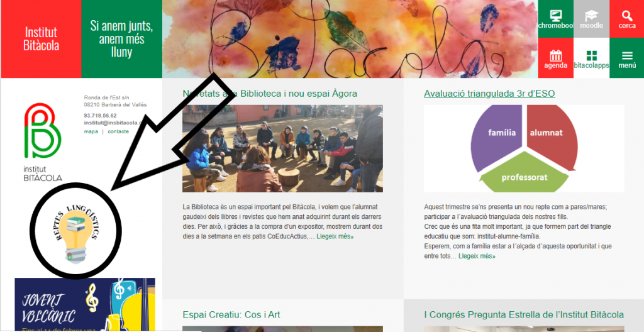Click 'Llegeix més' under Avaluació triangulada text
Screen dimensions: 644x332
[x=477, y=256]
